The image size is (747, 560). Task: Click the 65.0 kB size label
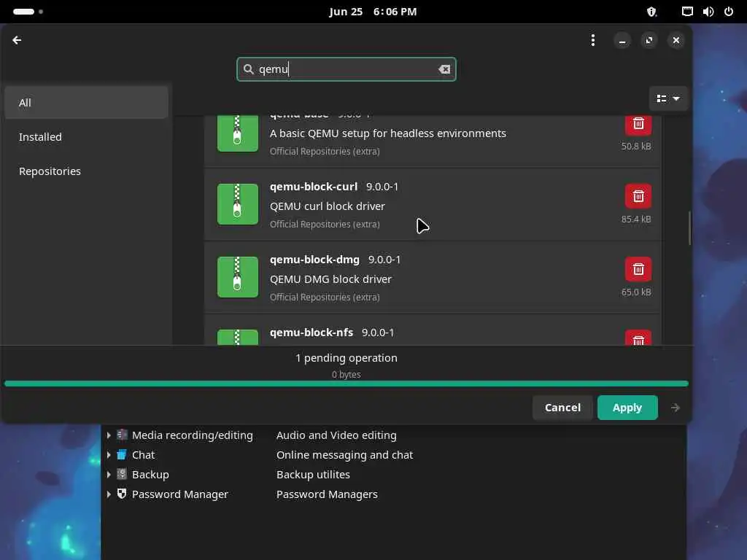pos(636,292)
